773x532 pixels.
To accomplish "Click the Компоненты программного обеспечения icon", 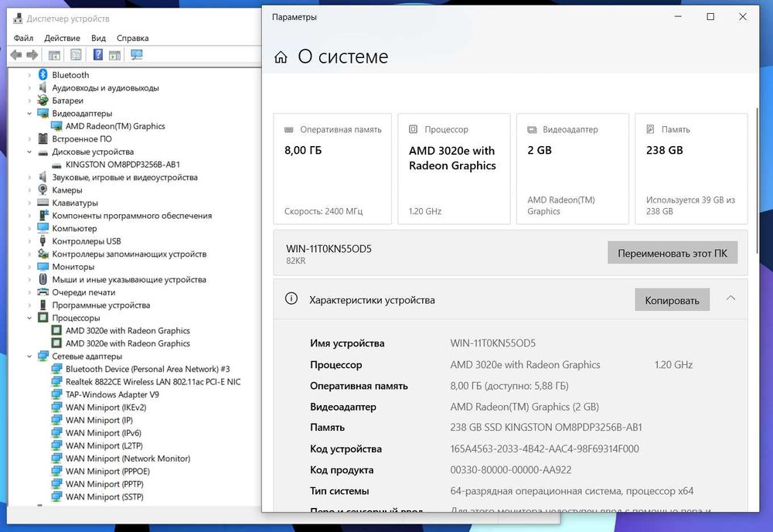I will coord(43,216).
